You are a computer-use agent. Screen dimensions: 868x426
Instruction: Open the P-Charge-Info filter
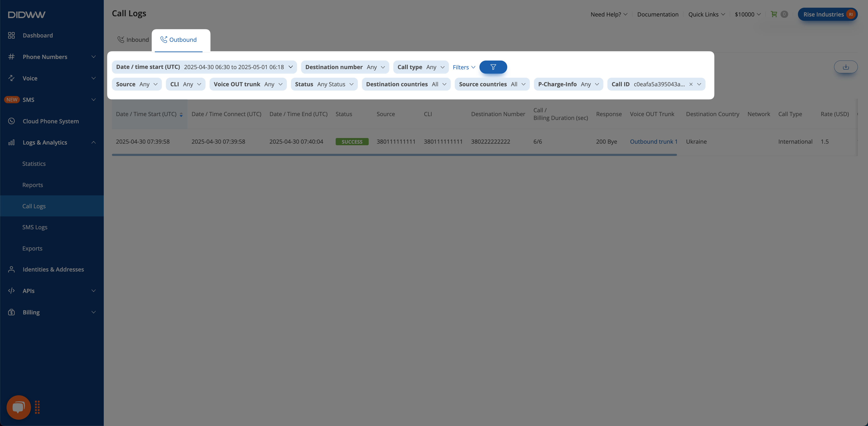(568, 84)
